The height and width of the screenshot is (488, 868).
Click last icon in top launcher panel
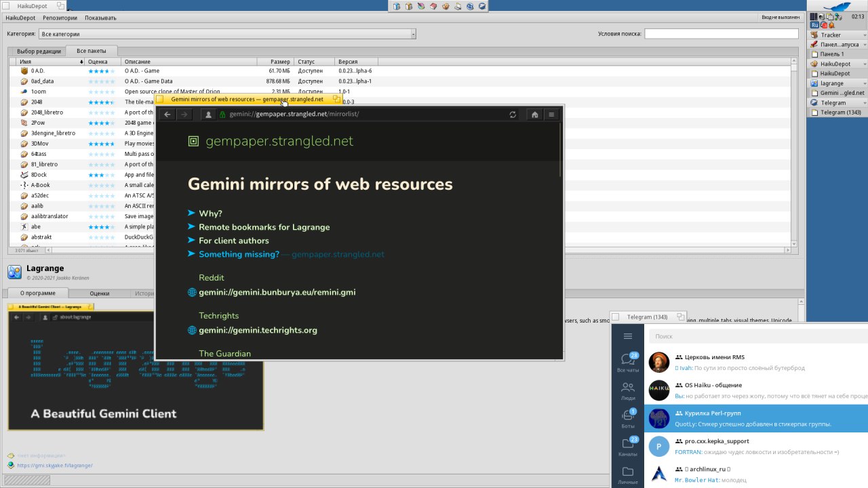pyautogui.click(x=481, y=6)
